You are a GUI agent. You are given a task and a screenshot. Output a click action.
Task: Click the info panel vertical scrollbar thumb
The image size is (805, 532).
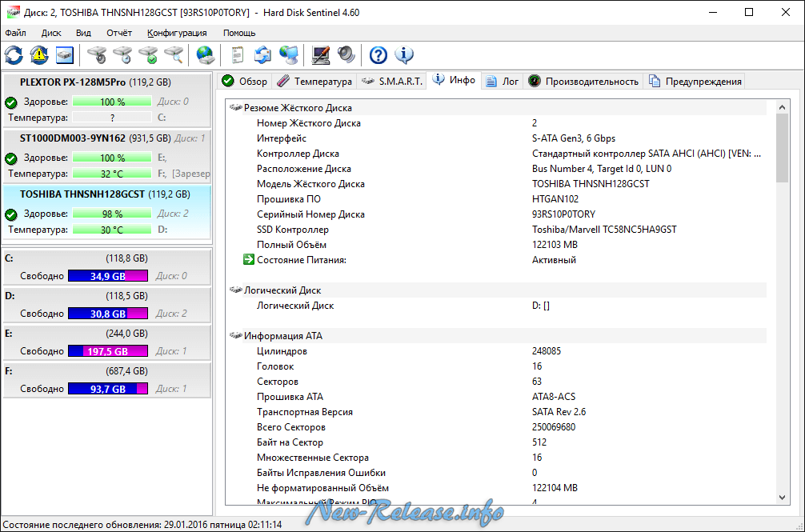coord(782,148)
